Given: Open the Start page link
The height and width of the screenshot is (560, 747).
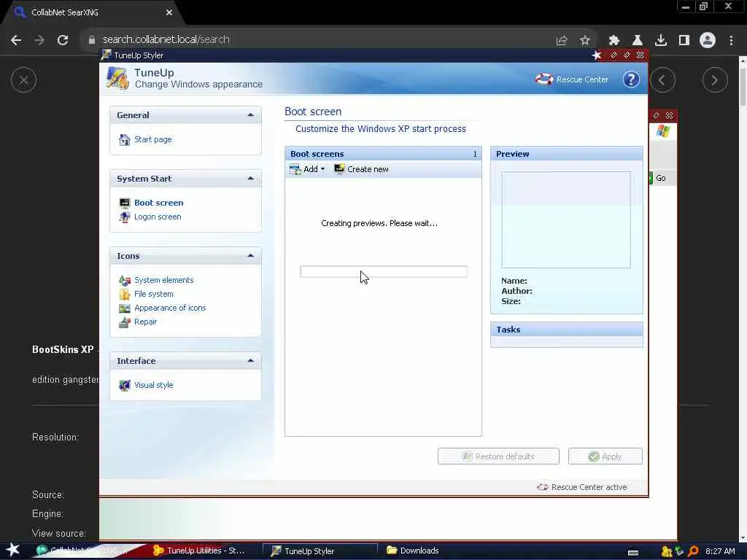Looking at the screenshot, I should [x=153, y=139].
